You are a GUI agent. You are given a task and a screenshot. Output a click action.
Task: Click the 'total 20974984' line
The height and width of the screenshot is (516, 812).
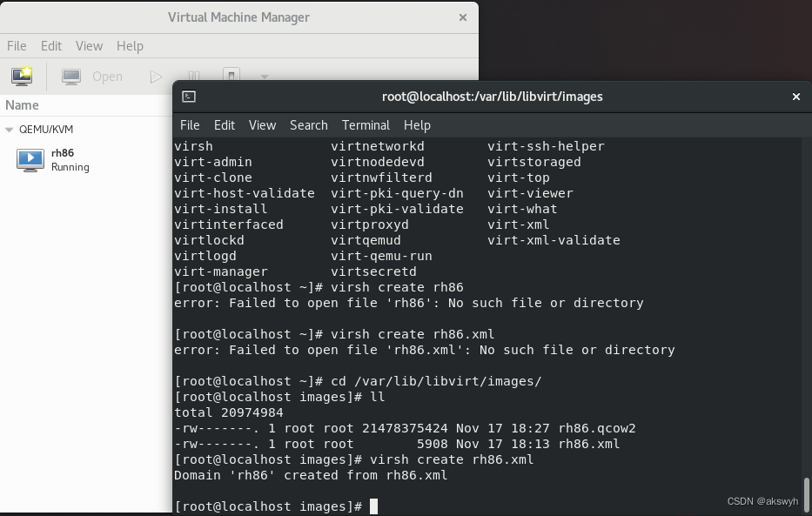click(x=229, y=412)
